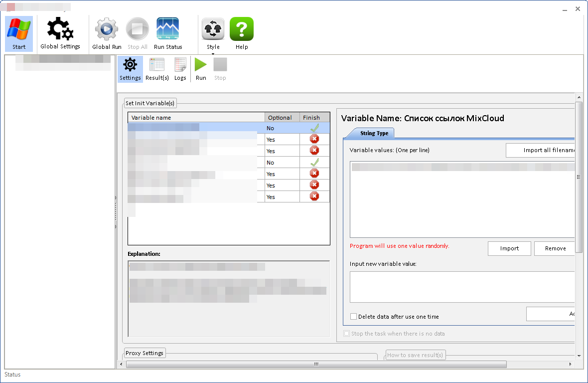Click the 'Input new variable value' field
This screenshot has width=588, height=383.
[x=462, y=287]
